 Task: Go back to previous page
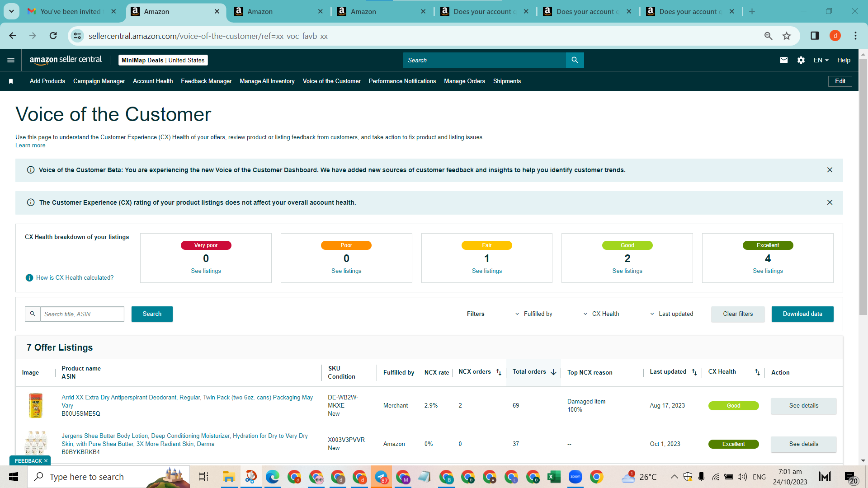(x=13, y=36)
